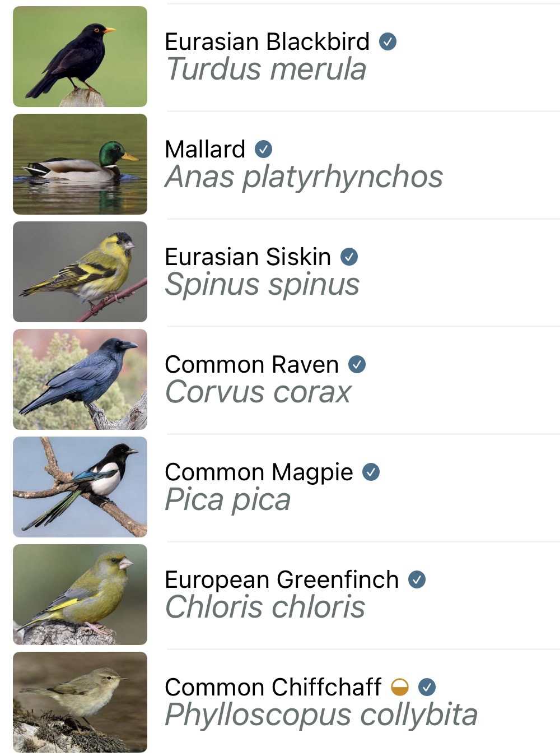The image size is (560, 756).
Task: Open the Mallard duck photo
Action: coord(80,164)
